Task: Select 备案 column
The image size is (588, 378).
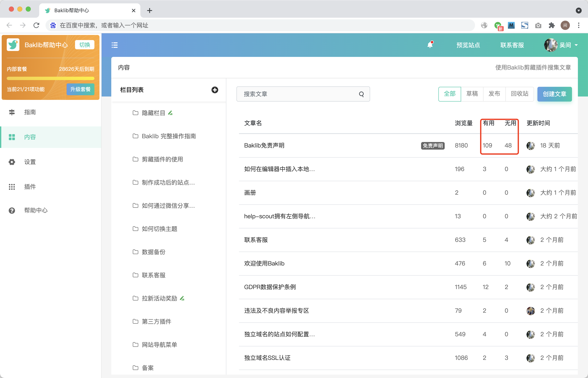Action: point(148,368)
